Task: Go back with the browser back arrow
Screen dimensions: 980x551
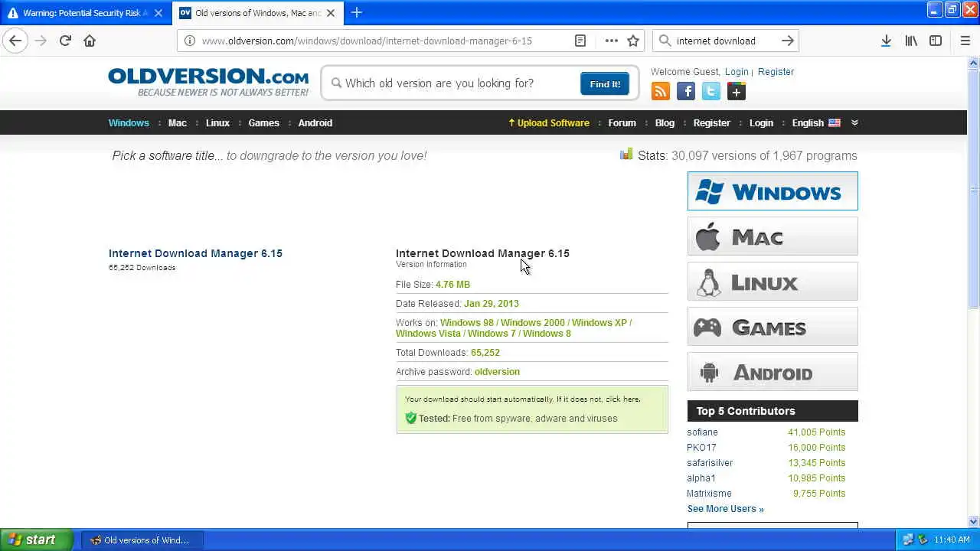Action: click(15, 41)
